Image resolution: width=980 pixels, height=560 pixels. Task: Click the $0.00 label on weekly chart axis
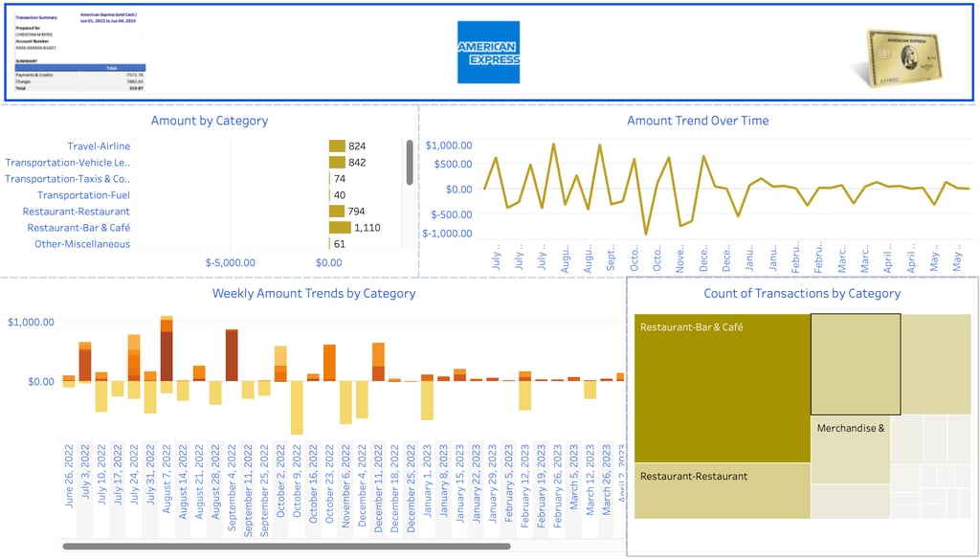[x=41, y=381]
